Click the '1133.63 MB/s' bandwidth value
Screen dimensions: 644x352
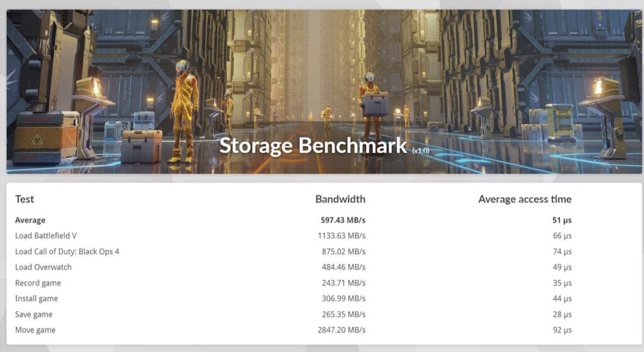click(x=341, y=236)
